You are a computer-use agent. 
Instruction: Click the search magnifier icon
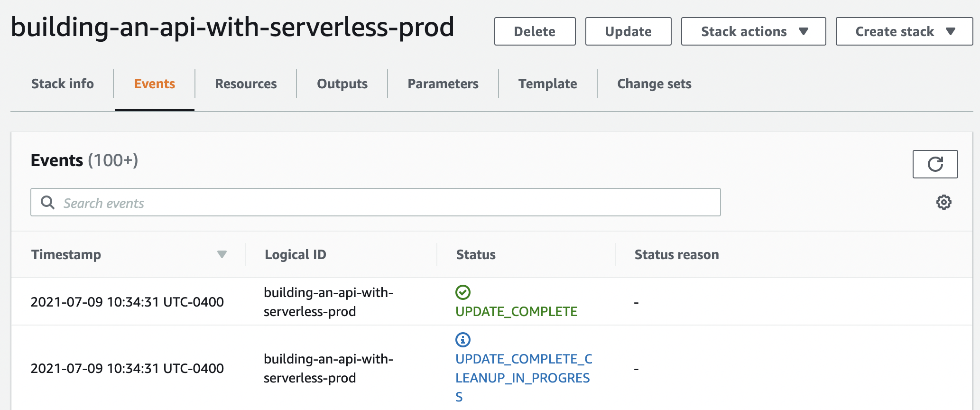[47, 203]
